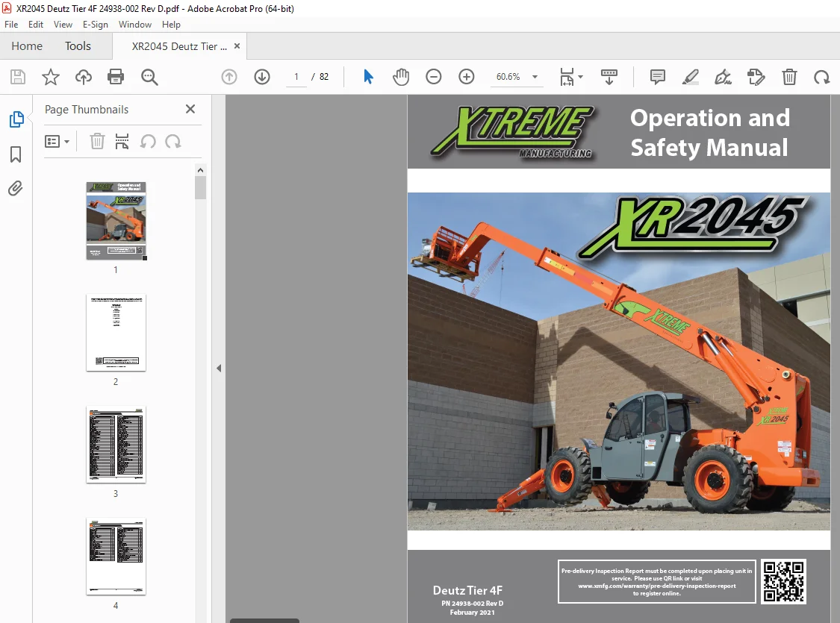This screenshot has height=623, width=840.
Task: Toggle the Attachments paperclip panel
Action: (16, 189)
